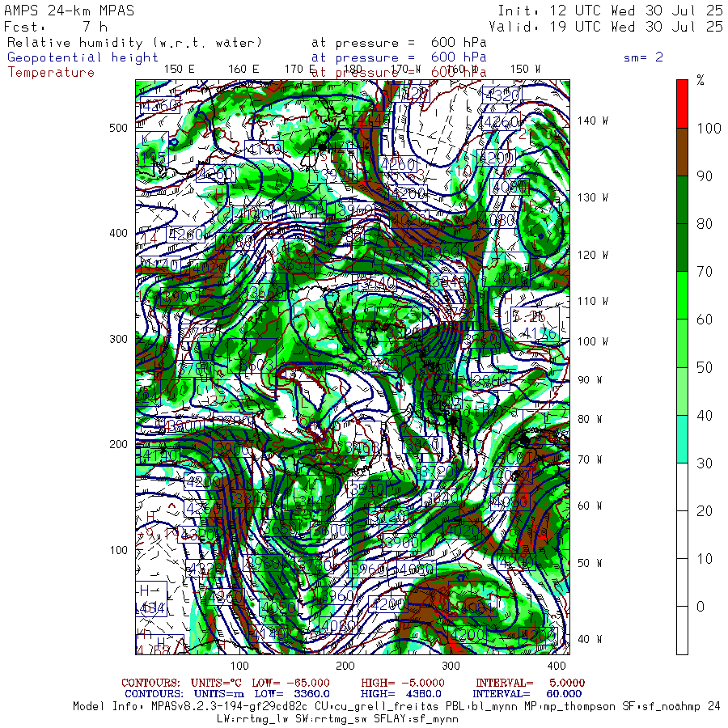Image resolution: width=728 pixels, height=728 pixels.
Task: Click the '60 W' longitude label
Action: pyautogui.click(x=590, y=506)
